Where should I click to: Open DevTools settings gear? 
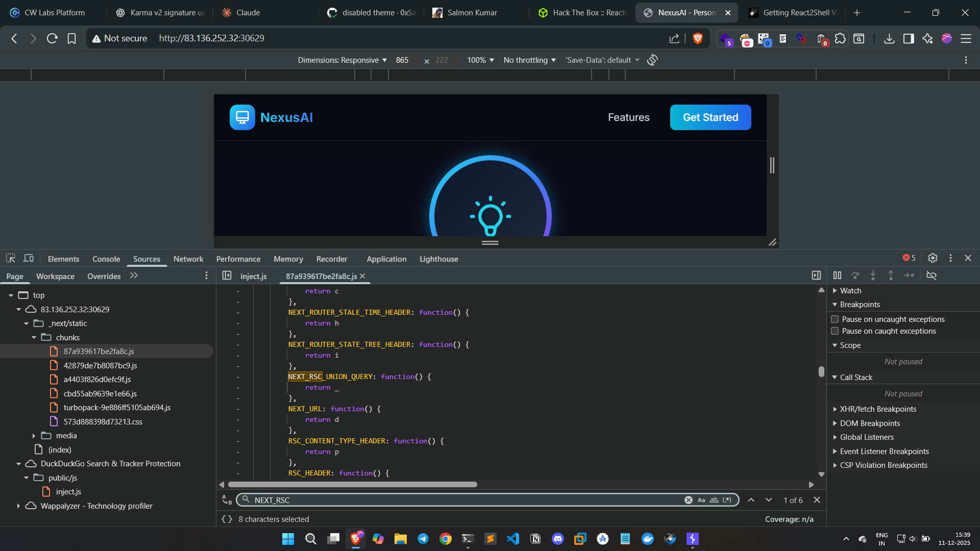pos(933,258)
